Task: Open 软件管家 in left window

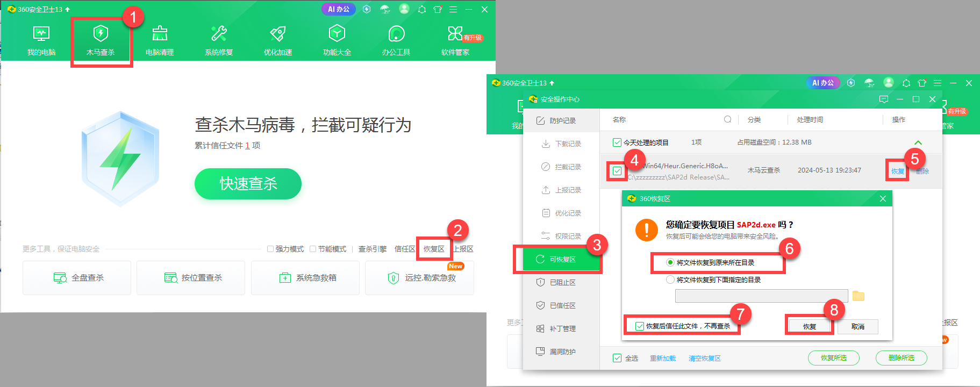Action: click(x=455, y=41)
